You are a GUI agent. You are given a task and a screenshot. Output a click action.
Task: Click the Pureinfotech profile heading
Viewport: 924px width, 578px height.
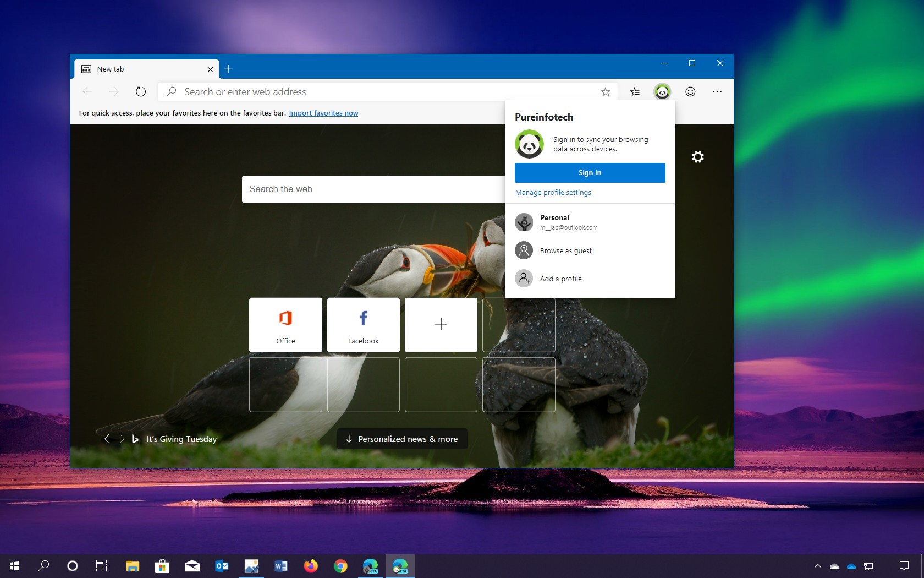[544, 117]
